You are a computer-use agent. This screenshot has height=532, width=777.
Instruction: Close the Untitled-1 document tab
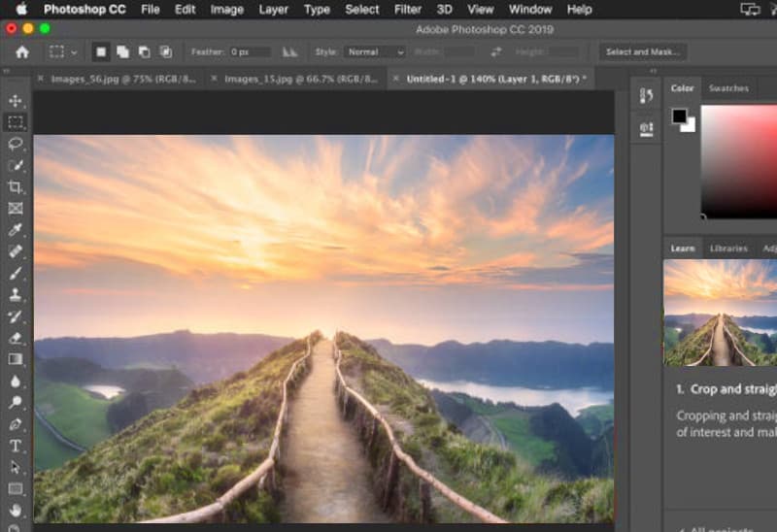[x=396, y=79]
